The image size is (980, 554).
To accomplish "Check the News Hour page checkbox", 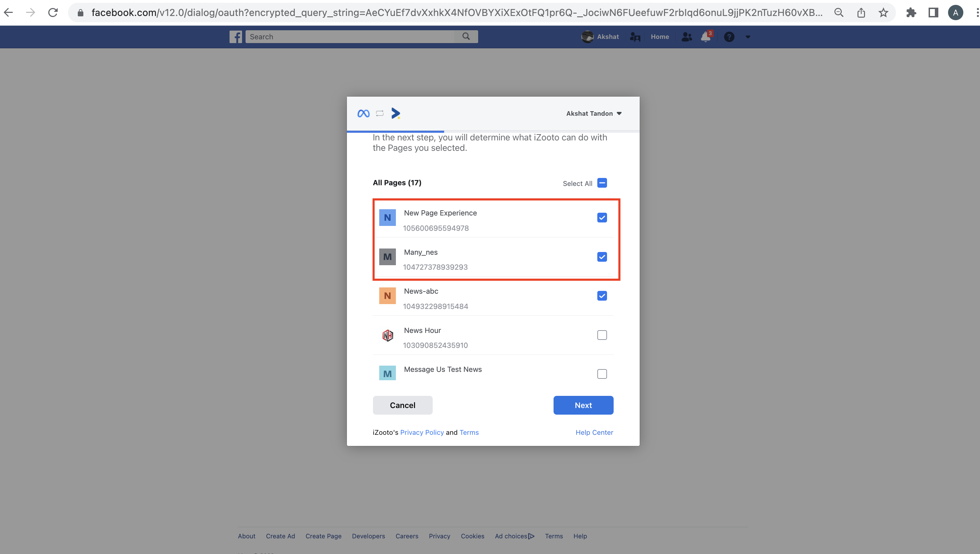I will 602,335.
